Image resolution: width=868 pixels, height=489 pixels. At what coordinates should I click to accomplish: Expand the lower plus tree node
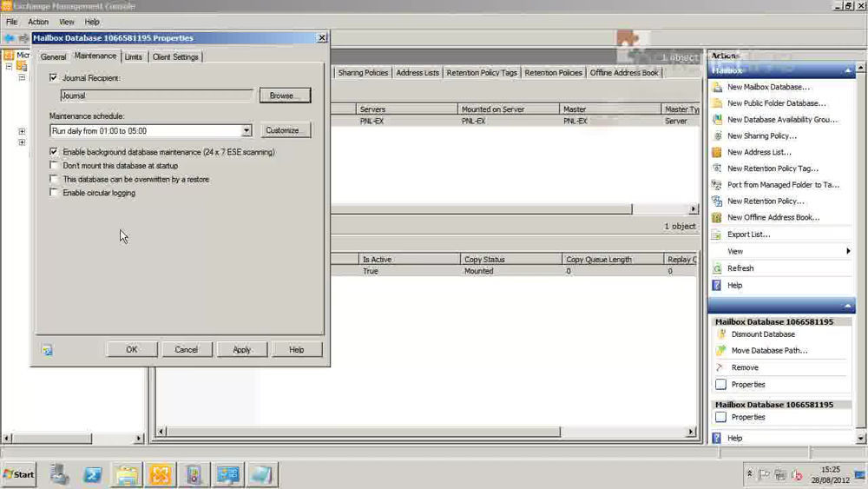point(22,142)
